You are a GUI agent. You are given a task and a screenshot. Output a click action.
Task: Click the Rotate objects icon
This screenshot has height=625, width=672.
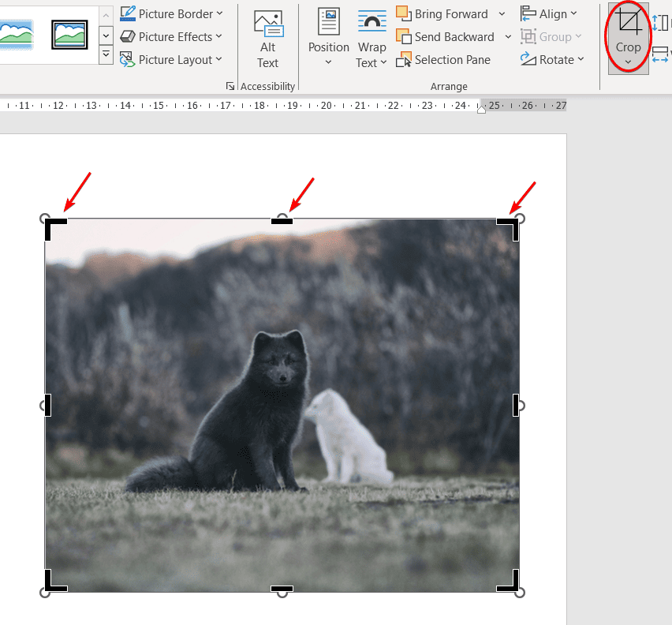click(x=528, y=59)
